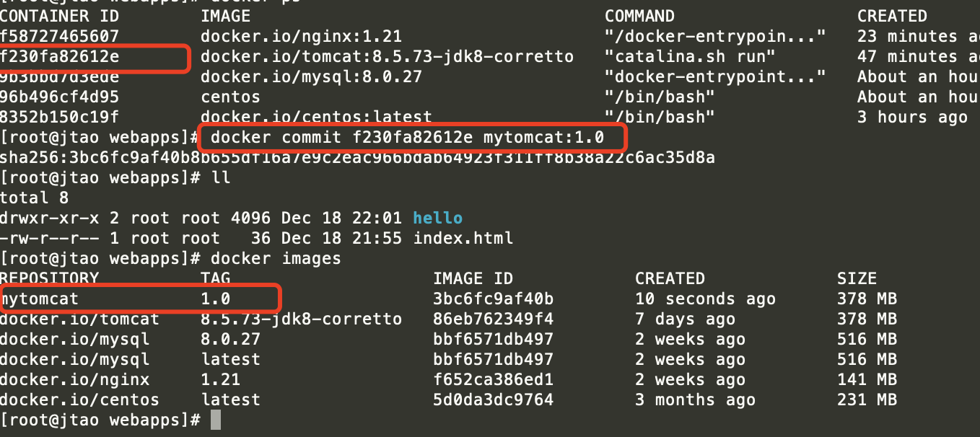
Task: Click image ID 5d0da3dc9764
Action: 493,400
